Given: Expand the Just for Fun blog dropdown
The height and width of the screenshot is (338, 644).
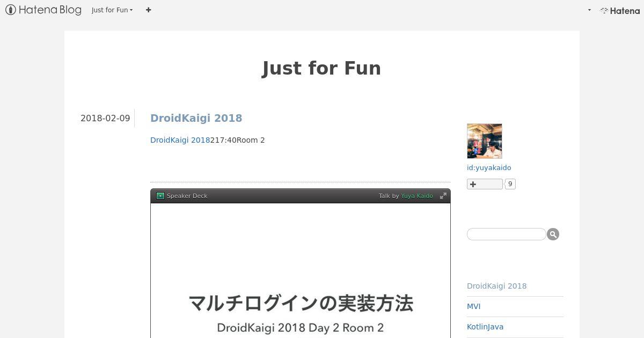Looking at the screenshot, I should [112, 10].
